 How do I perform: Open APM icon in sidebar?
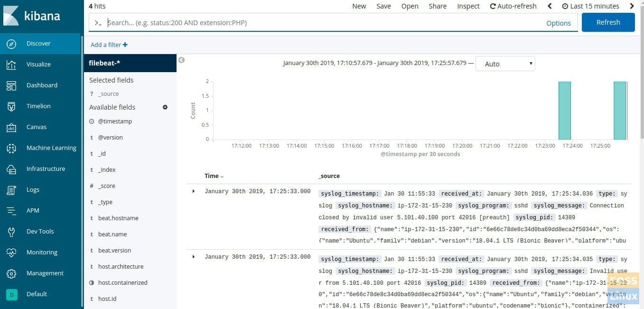point(12,211)
